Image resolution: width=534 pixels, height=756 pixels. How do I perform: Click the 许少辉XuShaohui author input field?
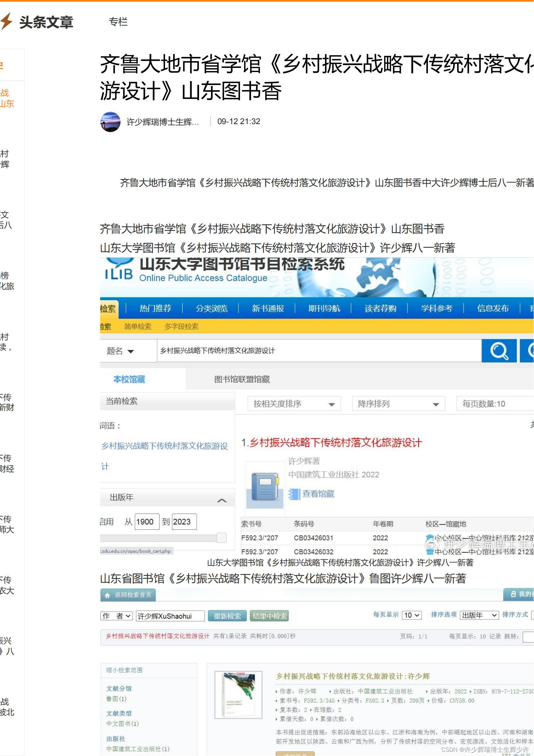coord(170,616)
